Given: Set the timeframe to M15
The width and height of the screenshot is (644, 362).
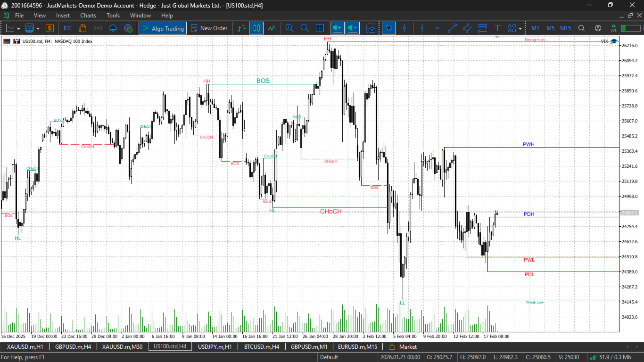Looking at the screenshot, I should [566, 28].
